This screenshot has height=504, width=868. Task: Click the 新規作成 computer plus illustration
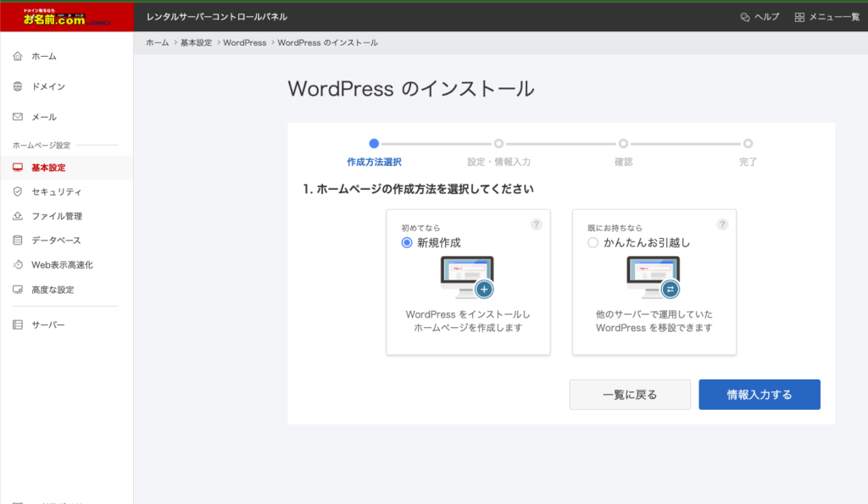coord(468,277)
